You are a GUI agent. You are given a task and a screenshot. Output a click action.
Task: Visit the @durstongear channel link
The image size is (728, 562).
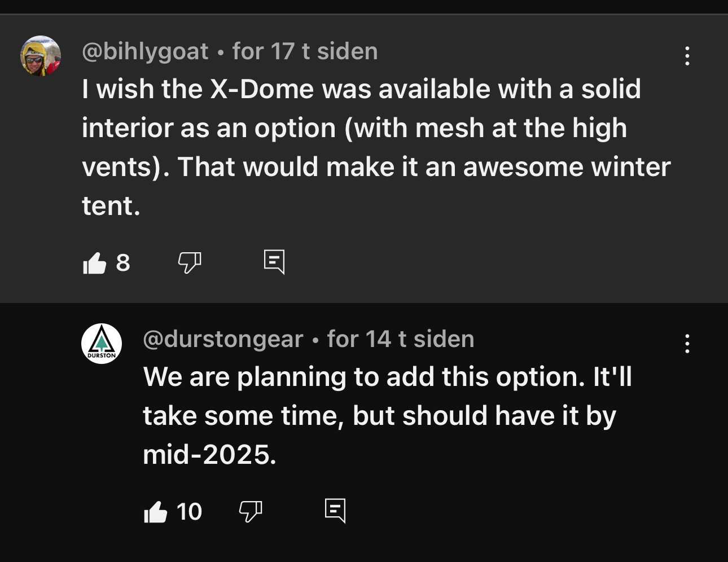click(x=223, y=339)
